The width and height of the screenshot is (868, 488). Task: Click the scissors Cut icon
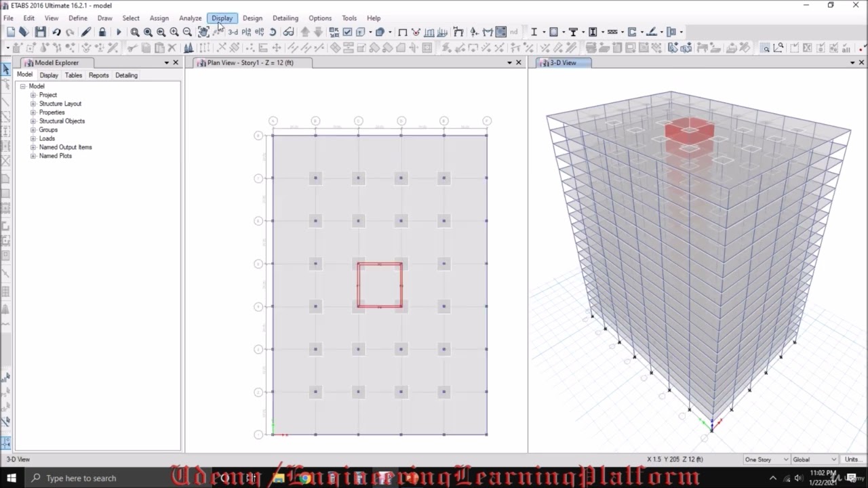click(132, 47)
